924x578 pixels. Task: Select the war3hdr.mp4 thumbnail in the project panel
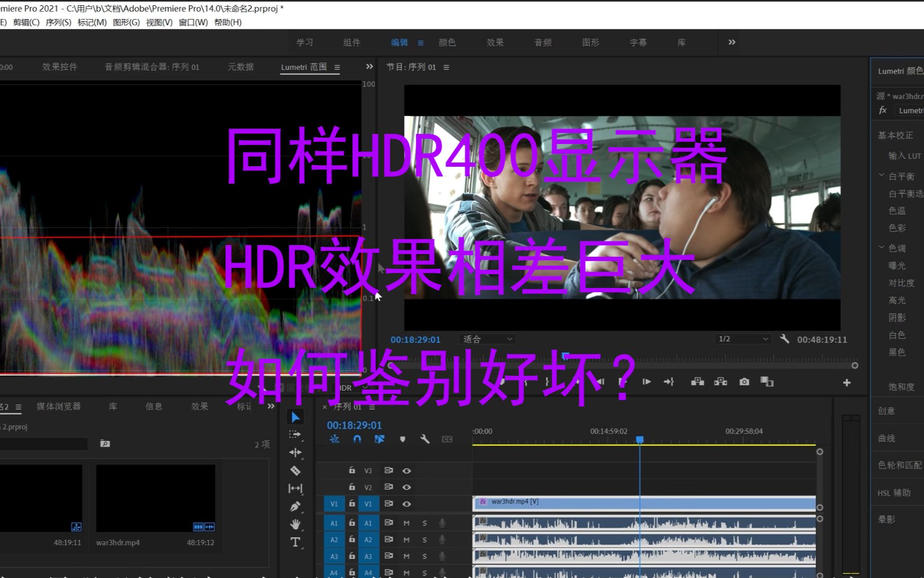pyautogui.click(x=155, y=498)
